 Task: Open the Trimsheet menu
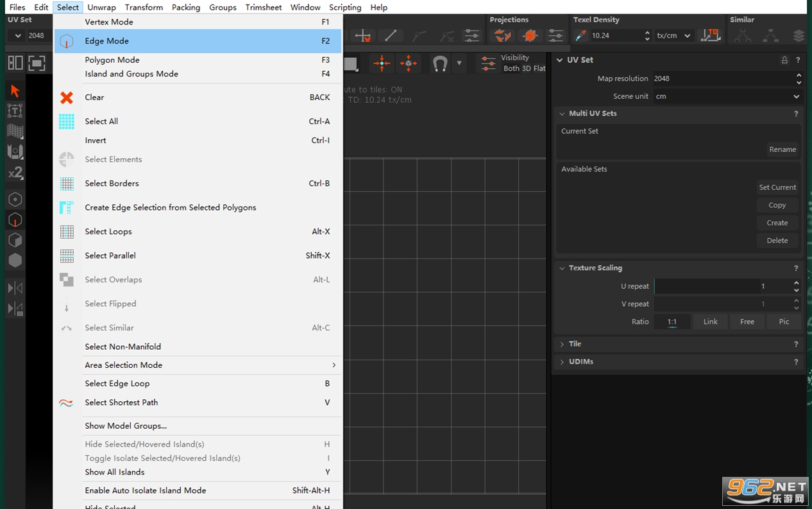coord(264,7)
